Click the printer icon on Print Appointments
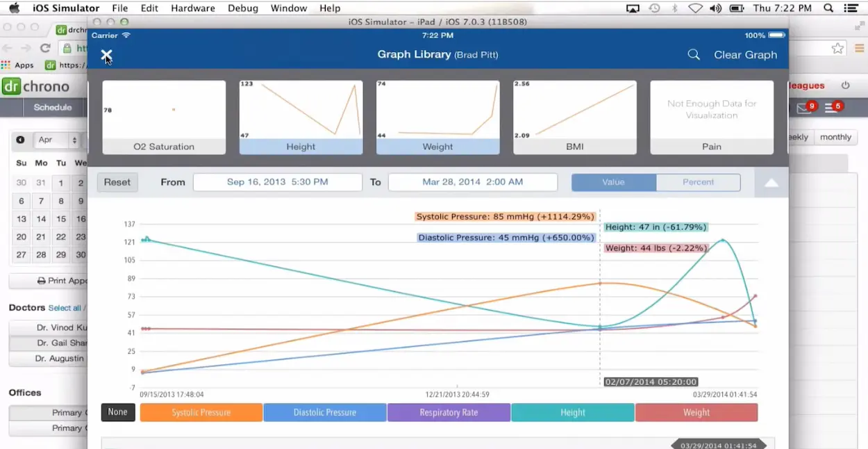868x449 pixels. coord(42,280)
